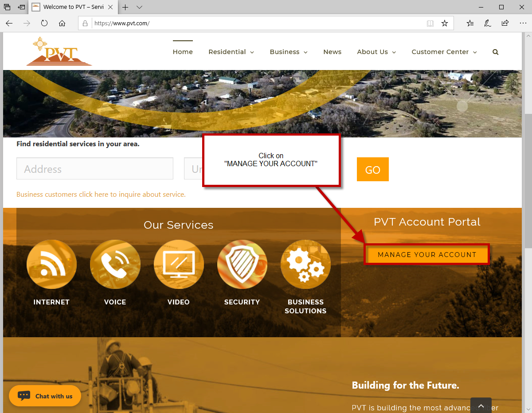The width and height of the screenshot is (532, 413).
Task: Click 'Find residential services in your area' text
Action: coord(78,144)
